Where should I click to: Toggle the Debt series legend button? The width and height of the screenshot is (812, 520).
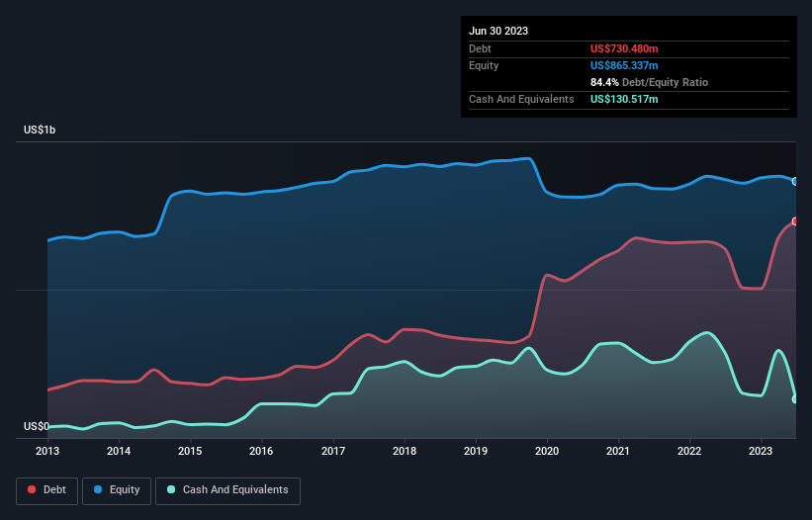[x=46, y=490]
